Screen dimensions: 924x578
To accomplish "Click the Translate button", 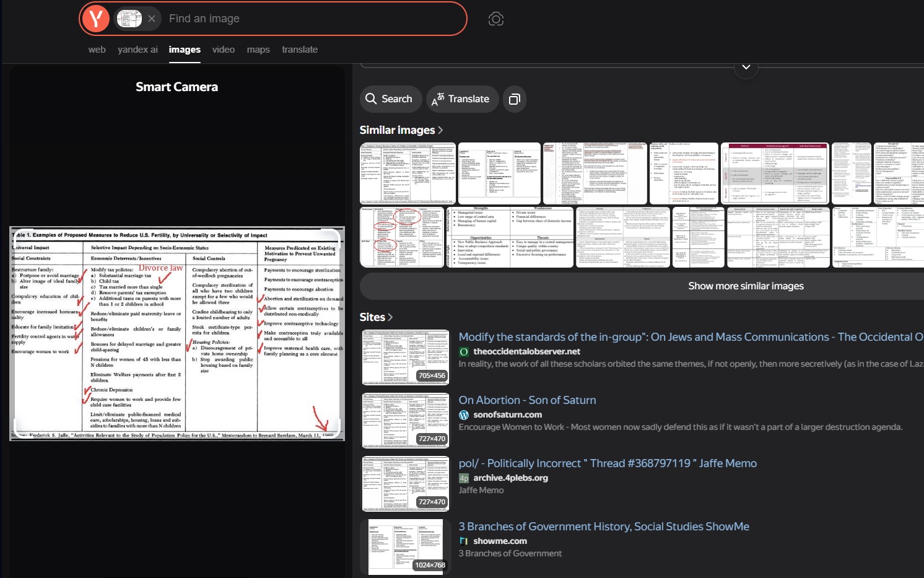I will coord(462,99).
